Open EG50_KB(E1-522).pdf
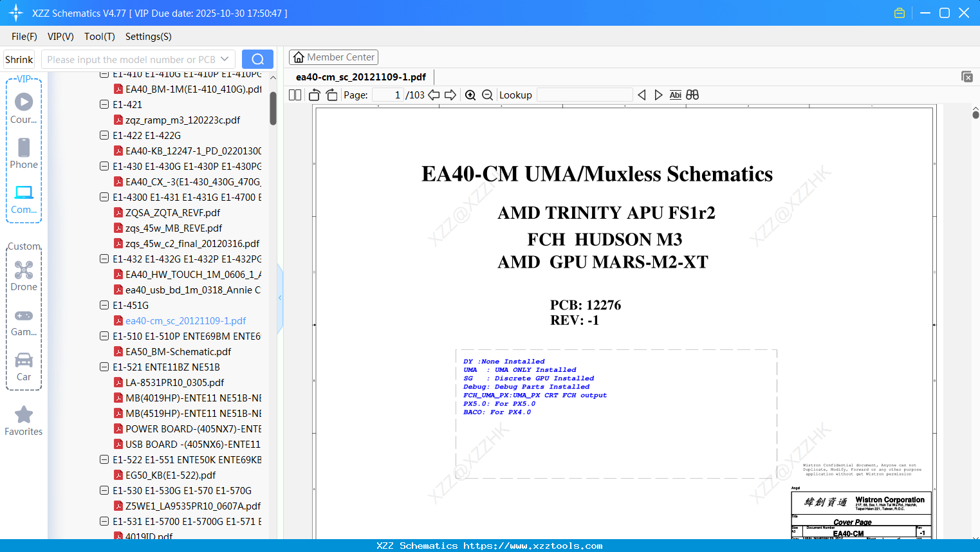 [171, 475]
